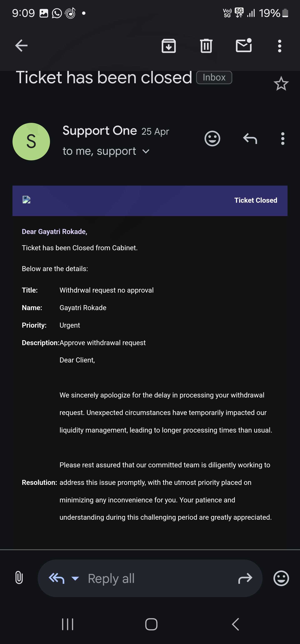300x644 pixels.
Task: Tap the double-arrow Reply all icon
Action: [x=57, y=578]
